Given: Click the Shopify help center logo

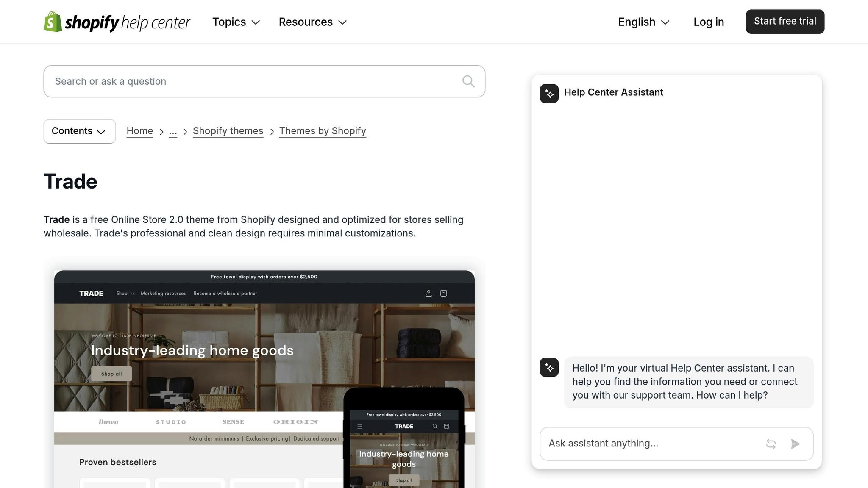Looking at the screenshot, I should coord(117,22).
